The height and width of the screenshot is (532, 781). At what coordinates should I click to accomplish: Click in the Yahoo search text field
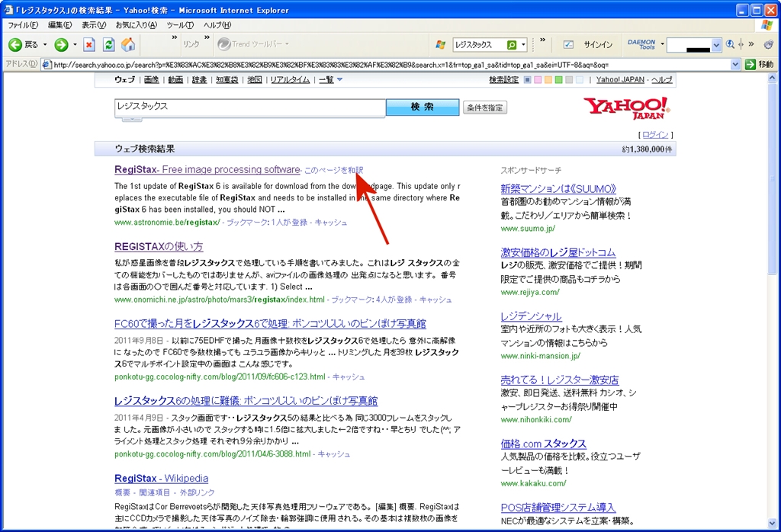coord(249,107)
